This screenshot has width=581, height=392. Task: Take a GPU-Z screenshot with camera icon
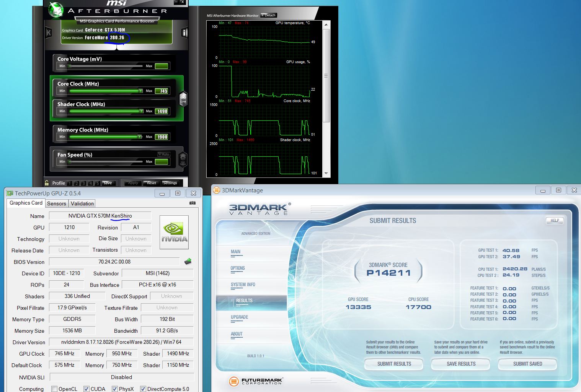193,203
